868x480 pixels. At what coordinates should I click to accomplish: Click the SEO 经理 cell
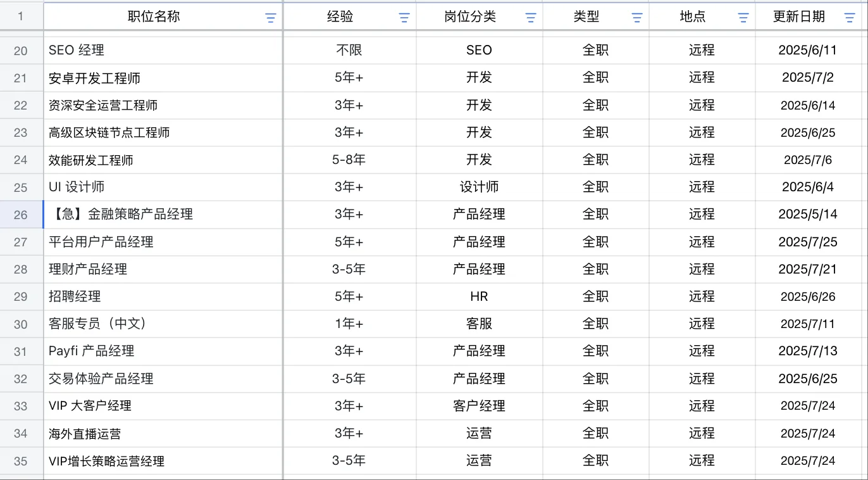pyautogui.click(x=163, y=51)
